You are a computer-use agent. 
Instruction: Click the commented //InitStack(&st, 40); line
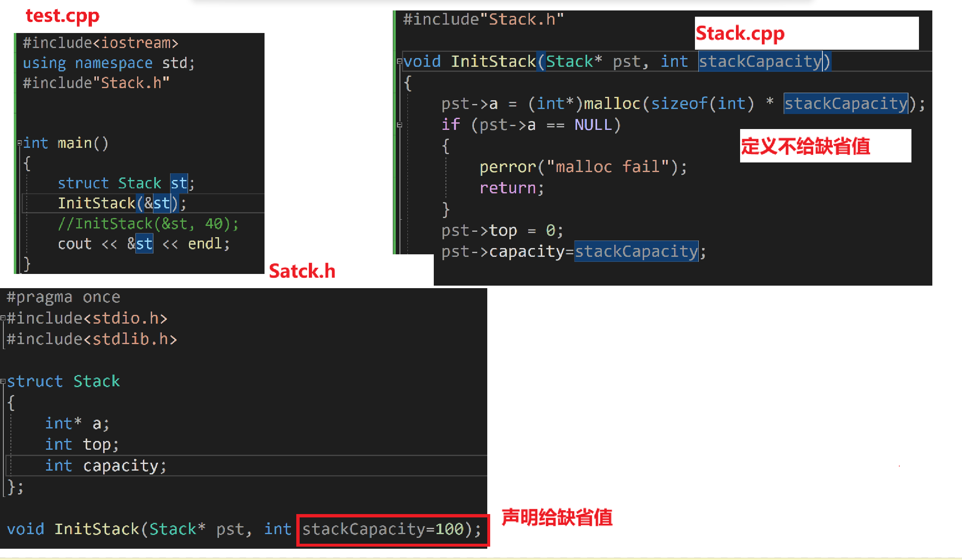tap(148, 224)
